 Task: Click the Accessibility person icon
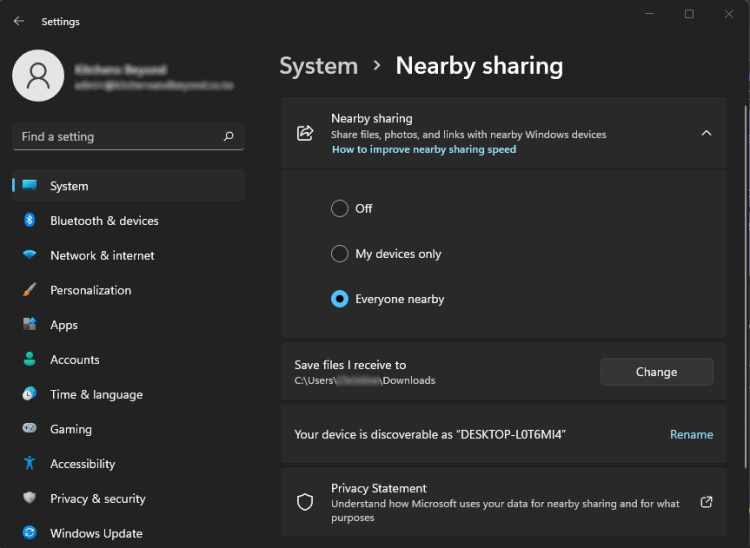click(30, 464)
